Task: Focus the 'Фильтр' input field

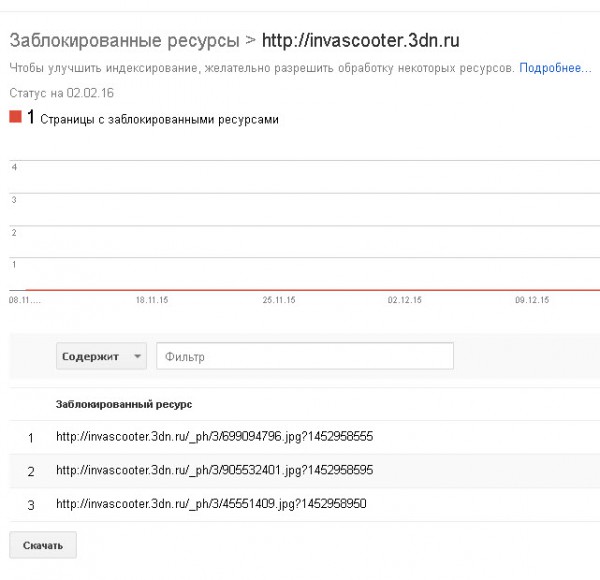Action: [x=305, y=356]
